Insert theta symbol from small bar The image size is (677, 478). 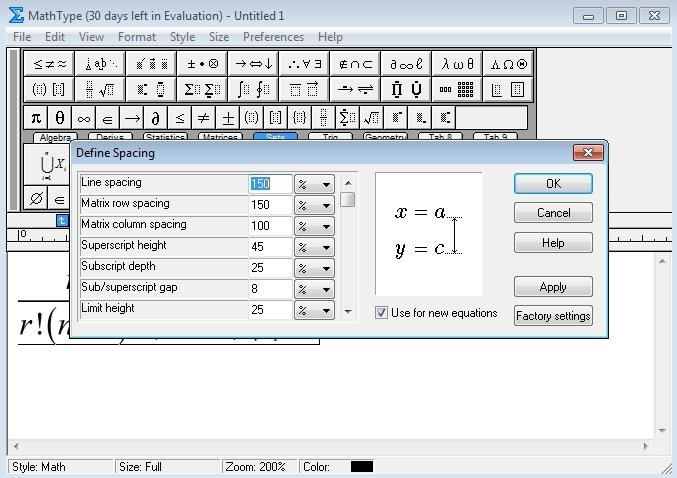[60, 117]
